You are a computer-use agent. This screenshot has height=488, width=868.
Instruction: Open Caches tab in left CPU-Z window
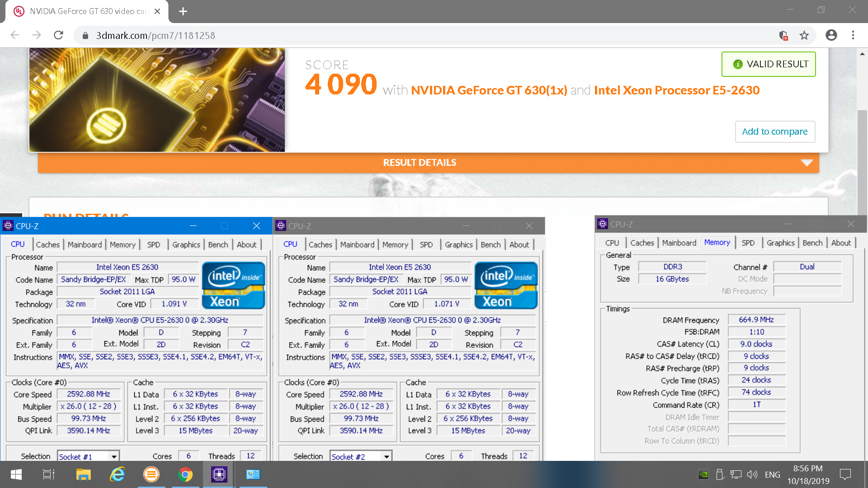[x=47, y=244]
